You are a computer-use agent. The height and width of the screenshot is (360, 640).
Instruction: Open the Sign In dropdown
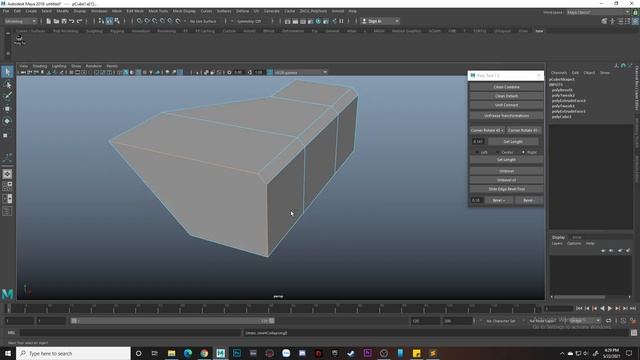pyautogui.click(x=380, y=21)
